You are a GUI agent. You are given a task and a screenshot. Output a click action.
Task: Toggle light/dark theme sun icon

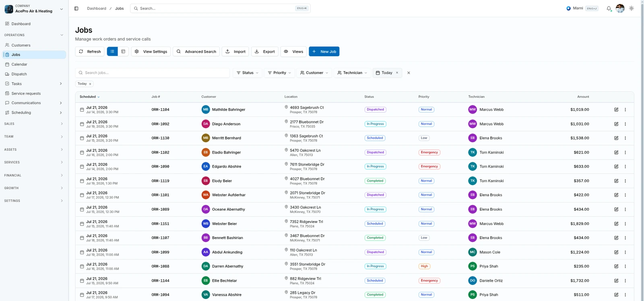632,8
